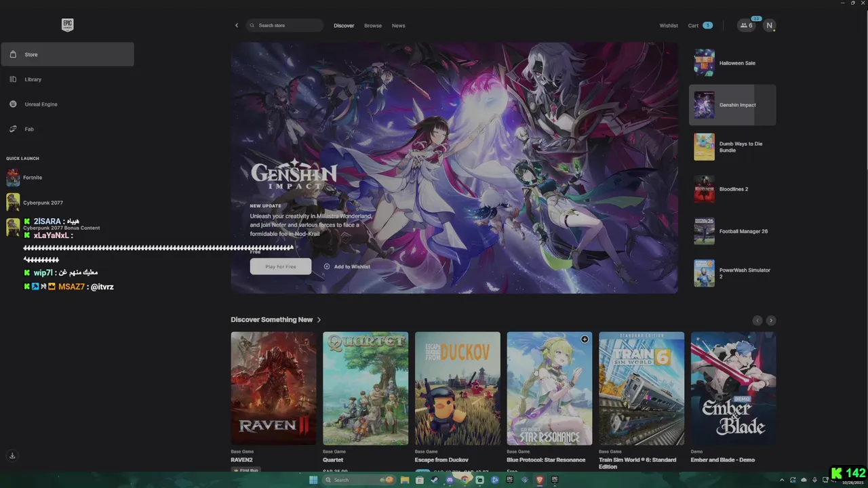
Task: Click the Ember and Blade - Demo title
Action: tap(723, 460)
